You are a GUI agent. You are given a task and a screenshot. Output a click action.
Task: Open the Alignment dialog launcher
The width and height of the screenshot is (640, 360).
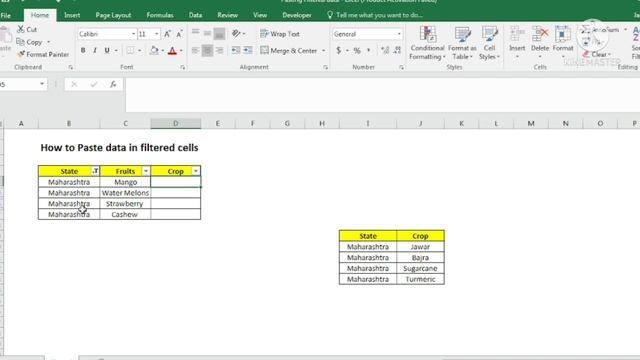[x=325, y=67]
